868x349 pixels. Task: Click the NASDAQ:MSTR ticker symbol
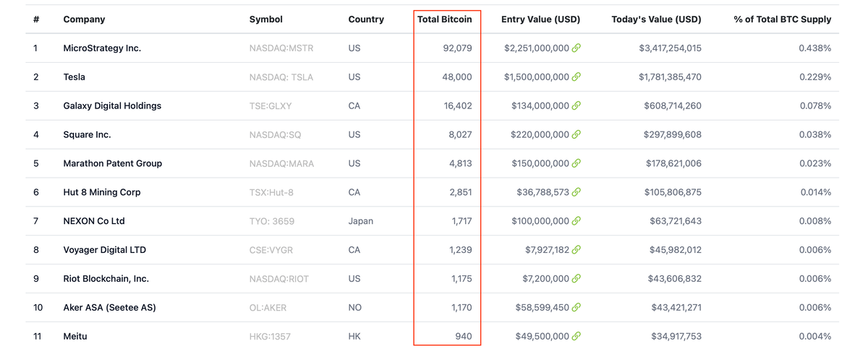pyautogui.click(x=281, y=48)
